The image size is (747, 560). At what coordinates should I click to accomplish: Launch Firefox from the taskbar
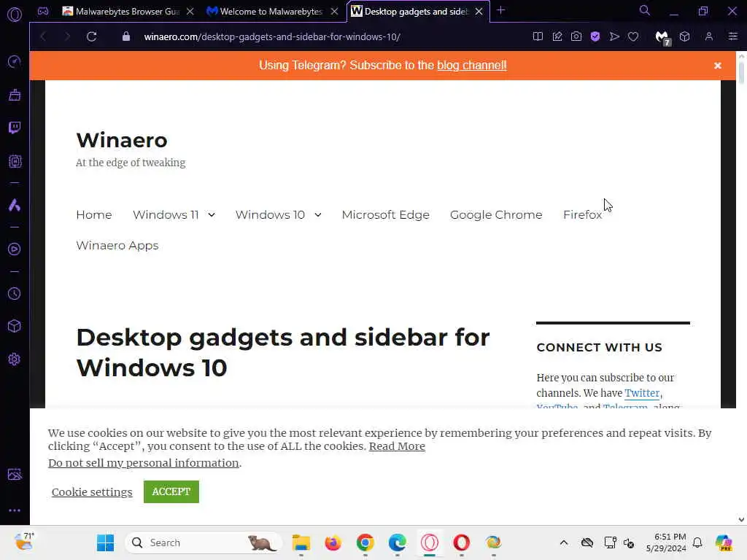[x=333, y=542]
